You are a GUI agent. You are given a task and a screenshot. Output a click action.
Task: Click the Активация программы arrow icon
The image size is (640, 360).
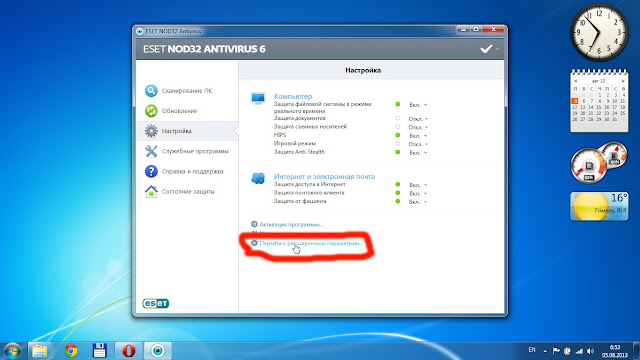pyautogui.click(x=254, y=224)
